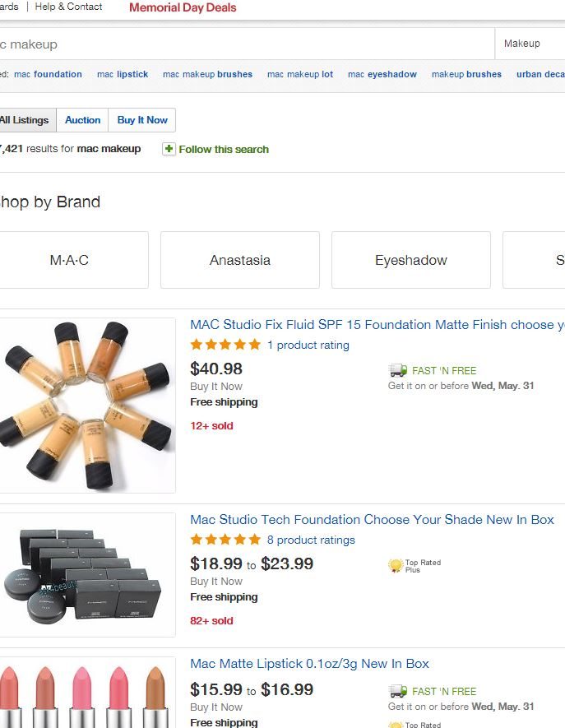Open Memorial Day Deals link
Screen dimensions: 565x728
(183, 7)
